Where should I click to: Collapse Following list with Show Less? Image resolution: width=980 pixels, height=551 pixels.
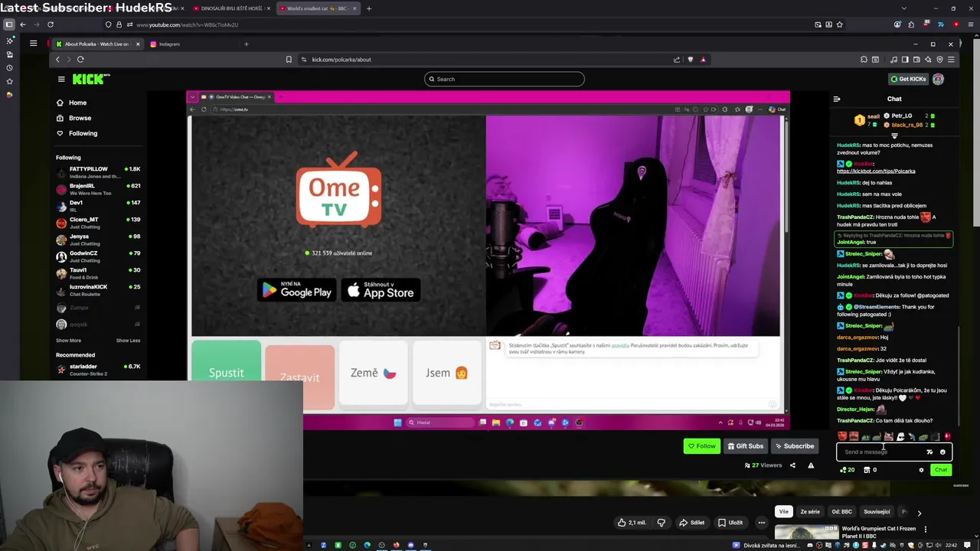pos(128,341)
